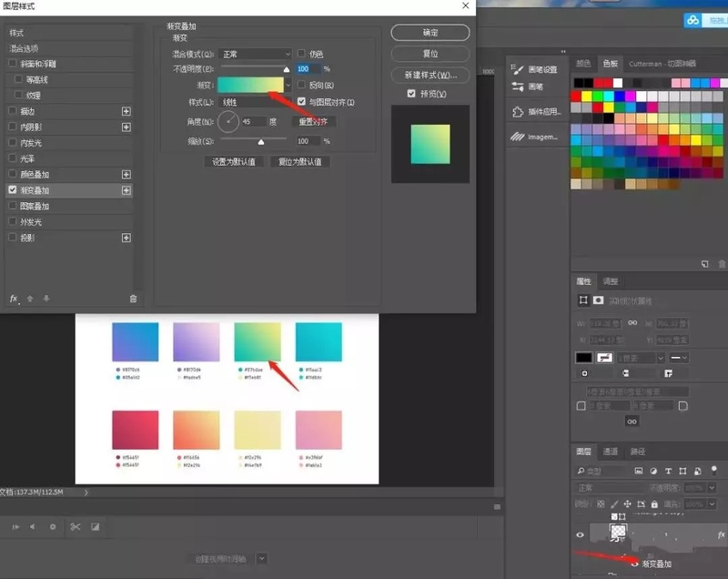Uncheck the 渐变叠加 style checkbox
The width and height of the screenshot is (728, 579).
pyautogui.click(x=13, y=189)
